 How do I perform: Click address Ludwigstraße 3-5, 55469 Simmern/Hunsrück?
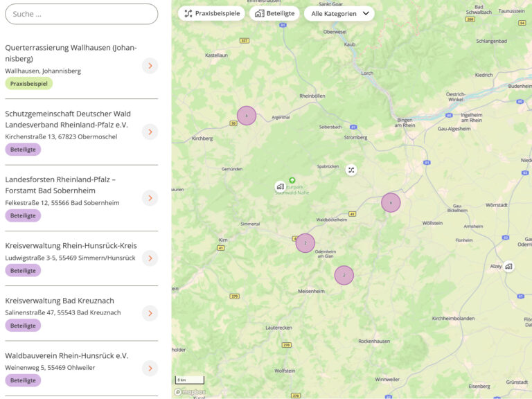click(70, 258)
